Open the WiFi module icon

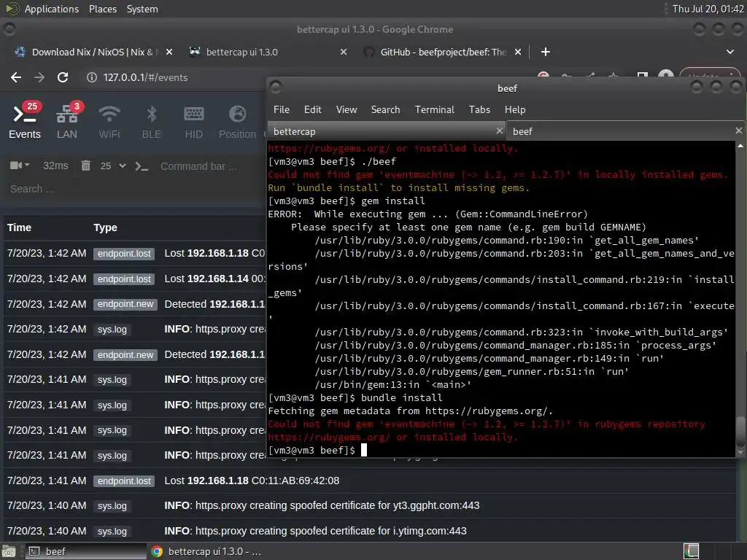(109, 121)
